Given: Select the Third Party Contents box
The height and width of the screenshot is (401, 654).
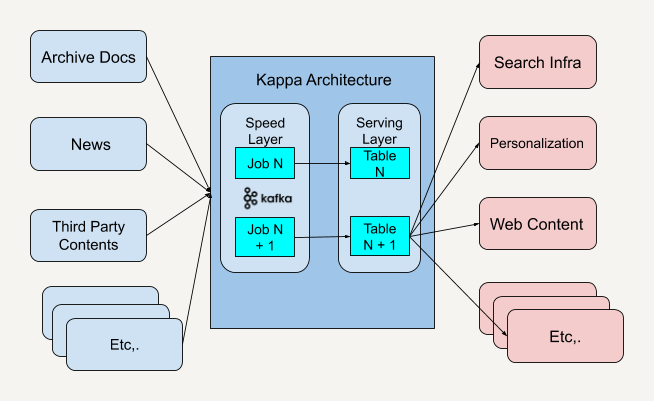Looking at the screenshot, I should pos(85,236).
